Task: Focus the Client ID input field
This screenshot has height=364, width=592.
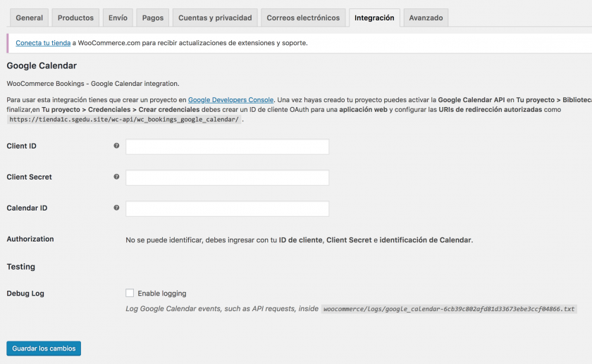Action: pyautogui.click(x=227, y=146)
